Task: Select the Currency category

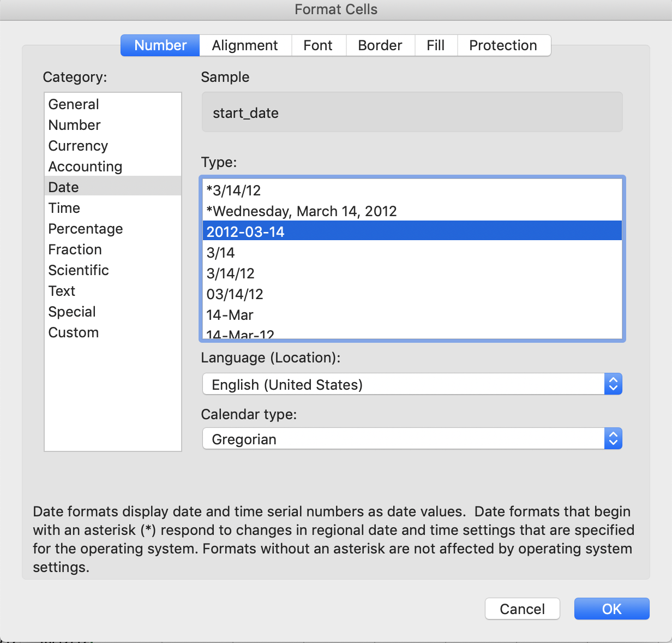Action: 113,146
